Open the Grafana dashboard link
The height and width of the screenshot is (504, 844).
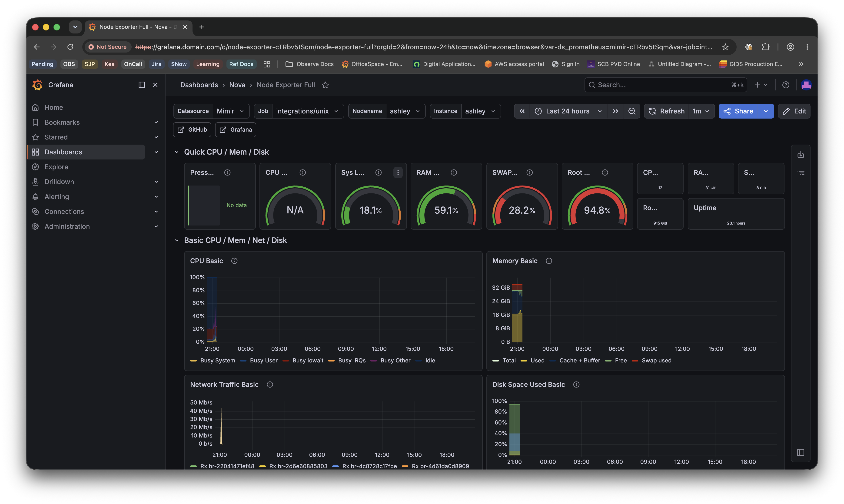235,130
